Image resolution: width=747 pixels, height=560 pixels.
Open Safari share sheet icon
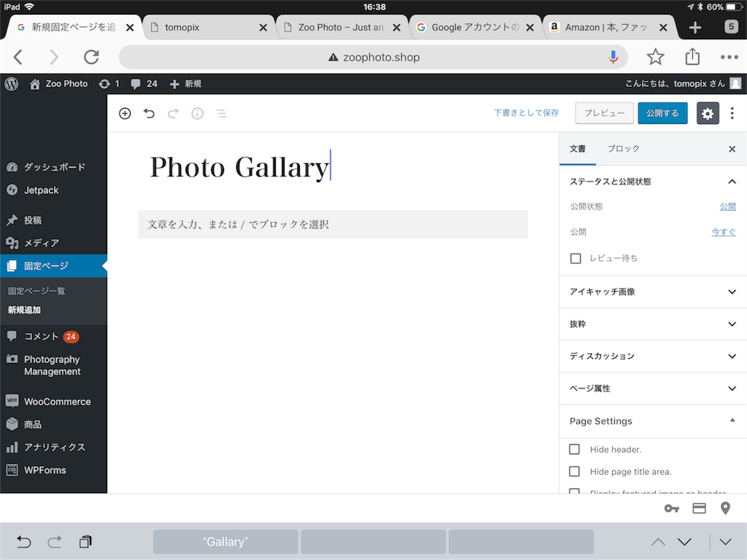point(692,56)
